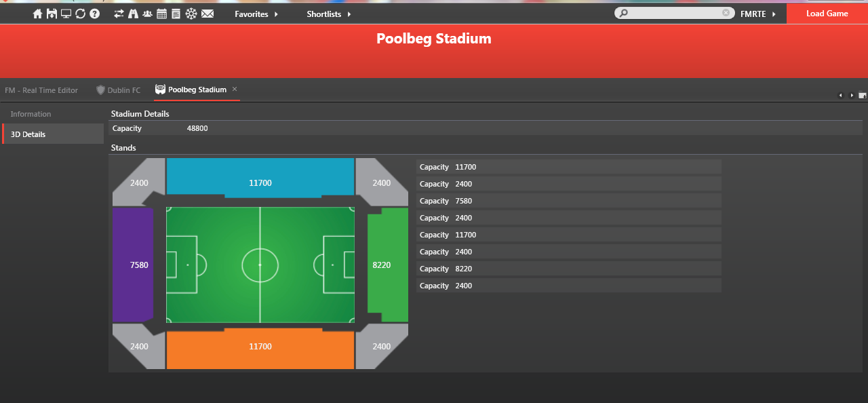Expand the Shortlists dropdown menu
Viewport: 868px width, 403px height.
coord(329,14)
